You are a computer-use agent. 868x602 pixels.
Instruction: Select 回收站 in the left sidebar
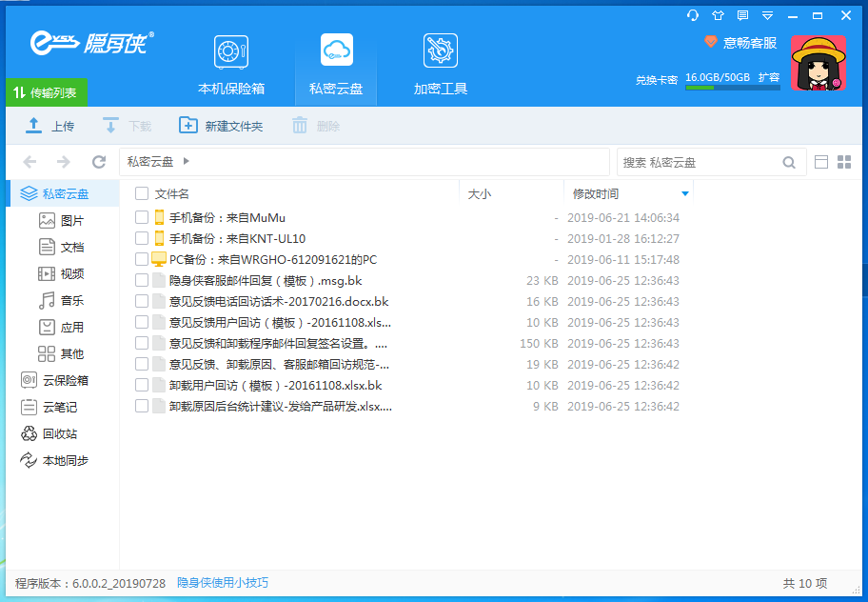coord(59,433)
